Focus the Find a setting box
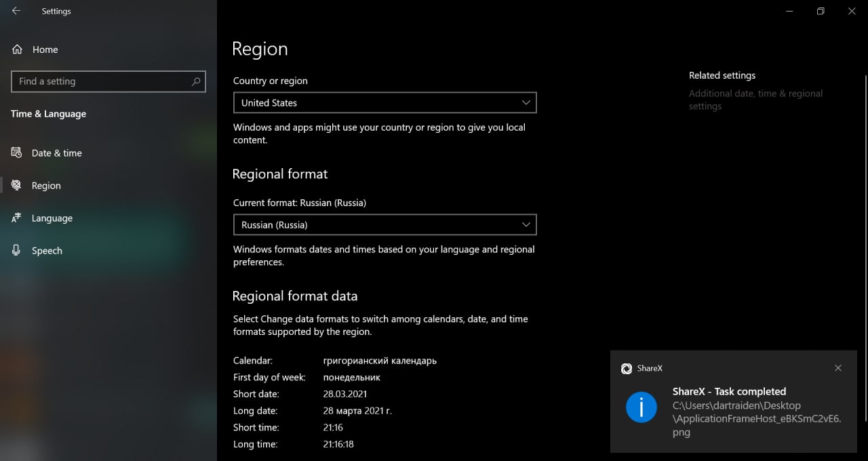Screen dimensions: 868x461 coord(108,81)
